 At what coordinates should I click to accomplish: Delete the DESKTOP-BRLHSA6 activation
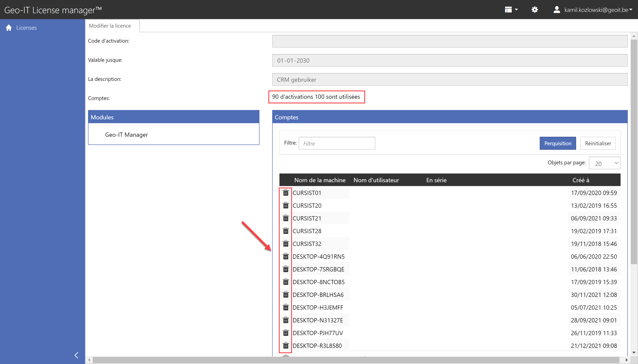click(286, 295)
